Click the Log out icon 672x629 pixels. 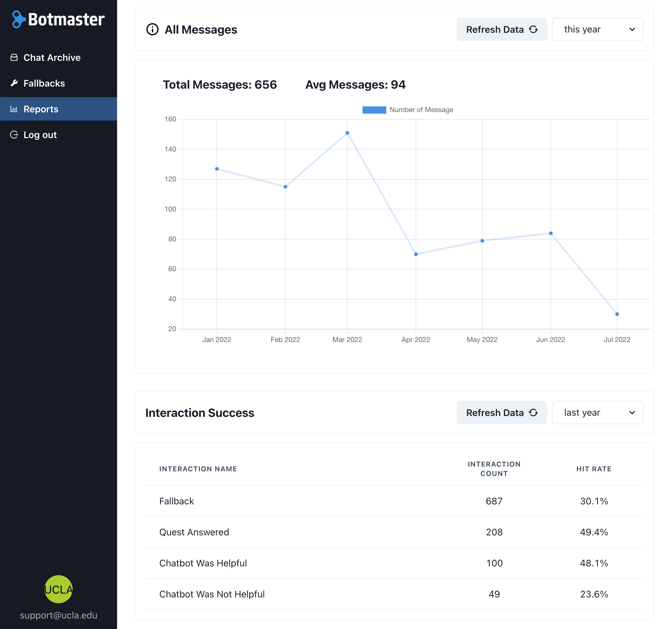point(14,135)
